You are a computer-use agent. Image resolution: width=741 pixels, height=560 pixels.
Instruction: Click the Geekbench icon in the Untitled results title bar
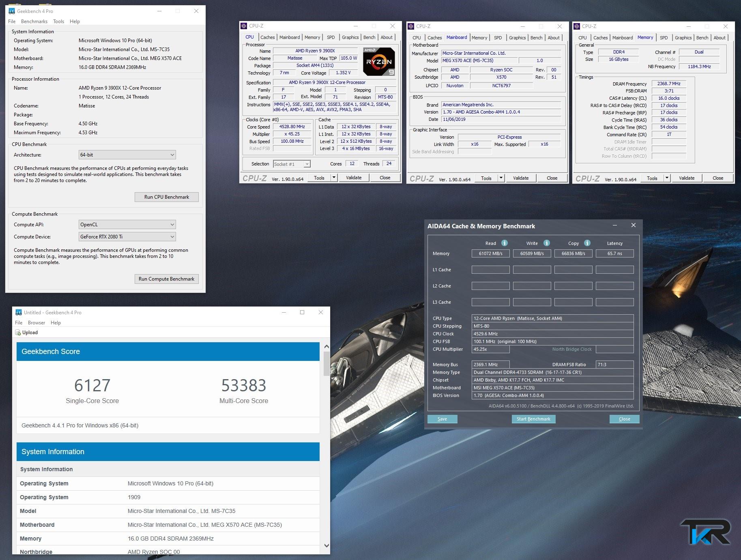[19, 312]
